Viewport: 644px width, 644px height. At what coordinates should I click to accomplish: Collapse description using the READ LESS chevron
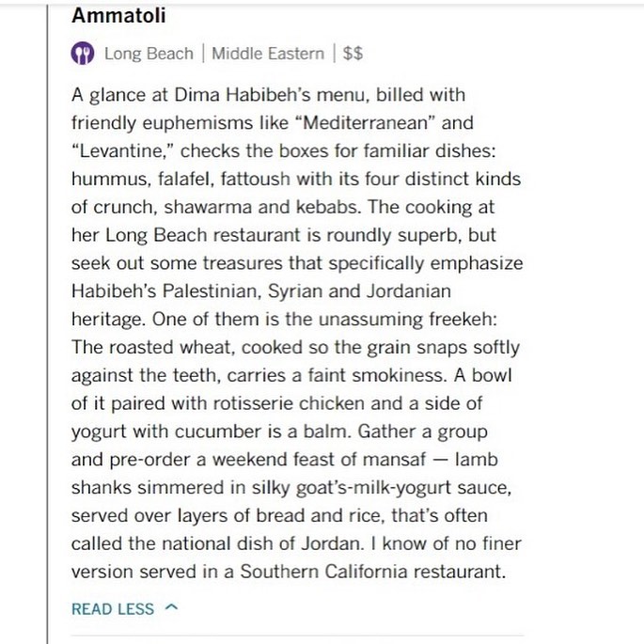point(170,607)
